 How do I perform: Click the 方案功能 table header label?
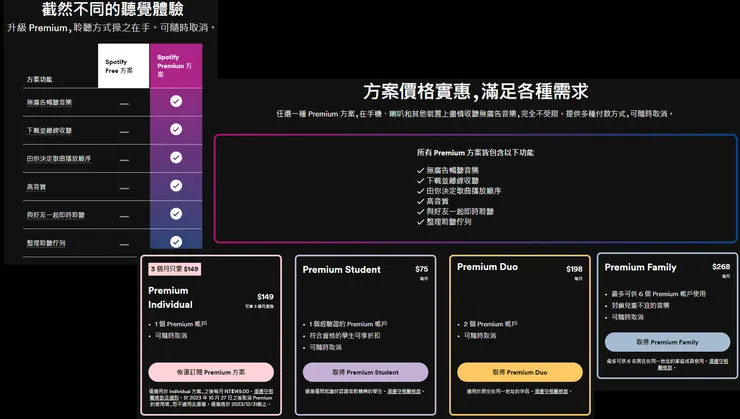tap(40, 79)
